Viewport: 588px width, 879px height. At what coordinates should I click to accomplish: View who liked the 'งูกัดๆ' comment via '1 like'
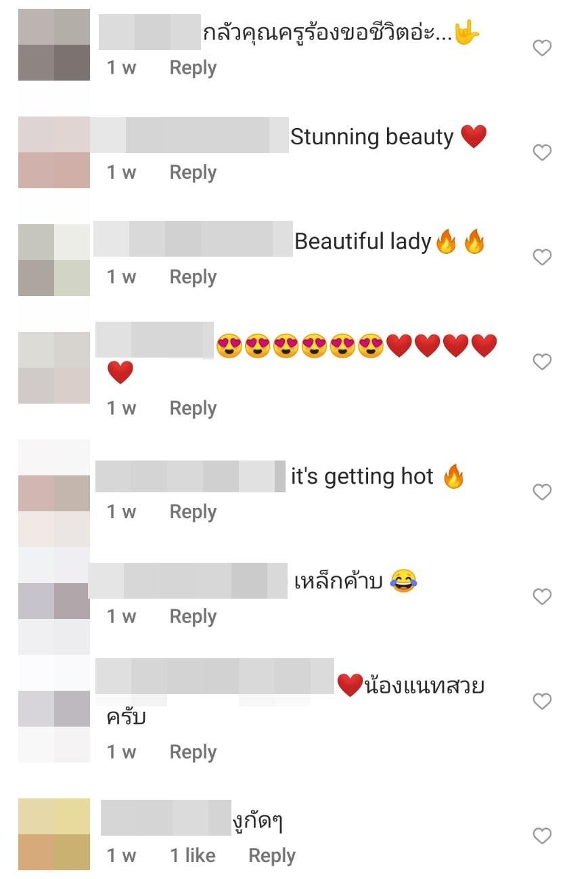(x=193, y=856)
